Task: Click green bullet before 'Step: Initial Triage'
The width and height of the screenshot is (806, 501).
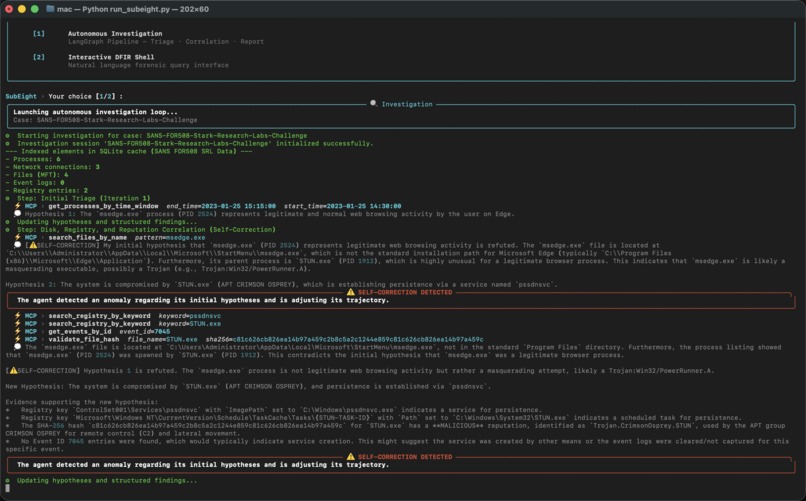Action: (8, 198)
